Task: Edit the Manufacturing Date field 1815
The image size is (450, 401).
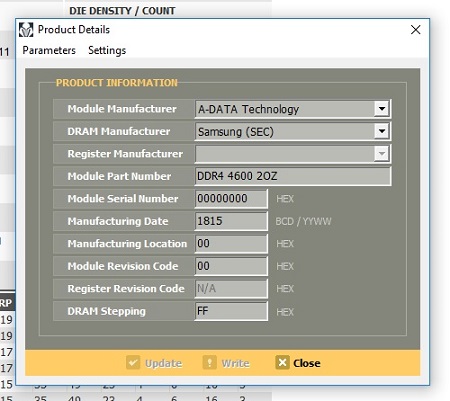Action: coord(231,221)
